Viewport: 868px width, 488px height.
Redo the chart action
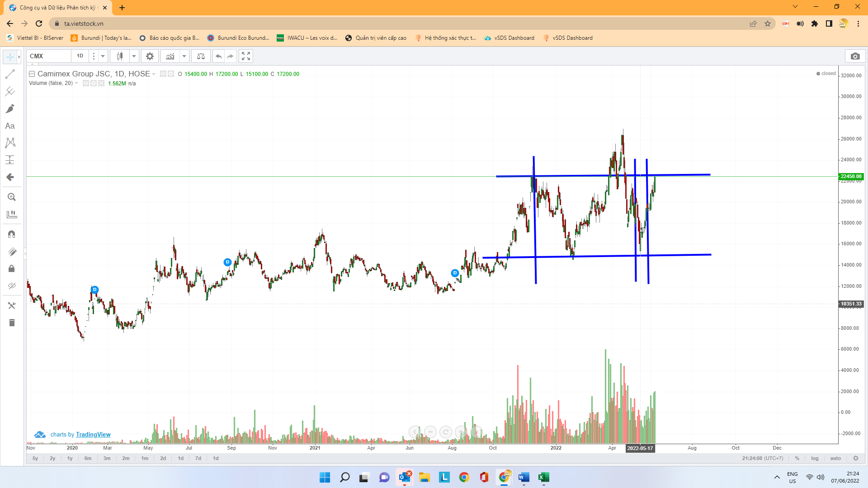[x=231, y=56]
